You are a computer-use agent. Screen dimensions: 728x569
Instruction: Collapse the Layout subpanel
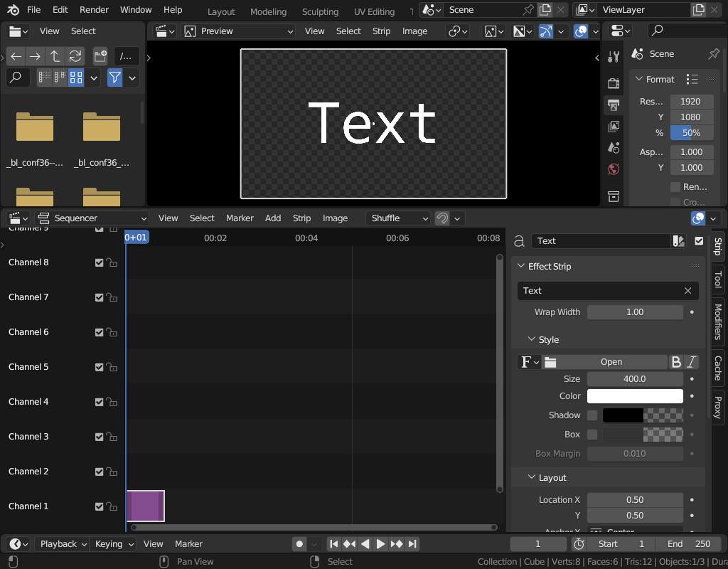click(532, 477)
